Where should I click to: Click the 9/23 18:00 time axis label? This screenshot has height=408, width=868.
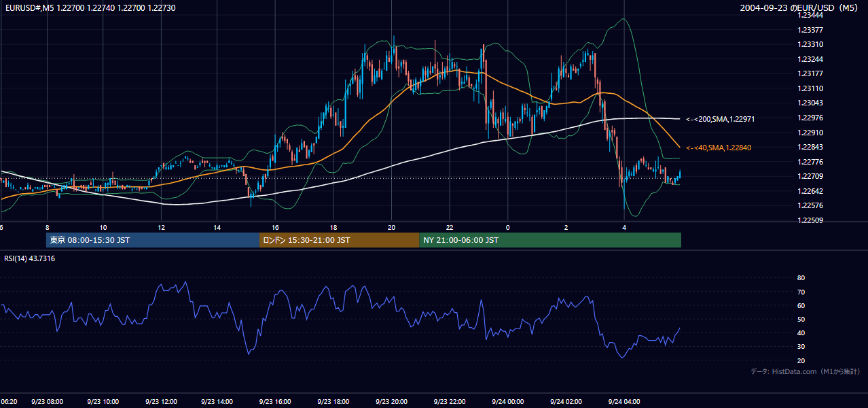333,402
